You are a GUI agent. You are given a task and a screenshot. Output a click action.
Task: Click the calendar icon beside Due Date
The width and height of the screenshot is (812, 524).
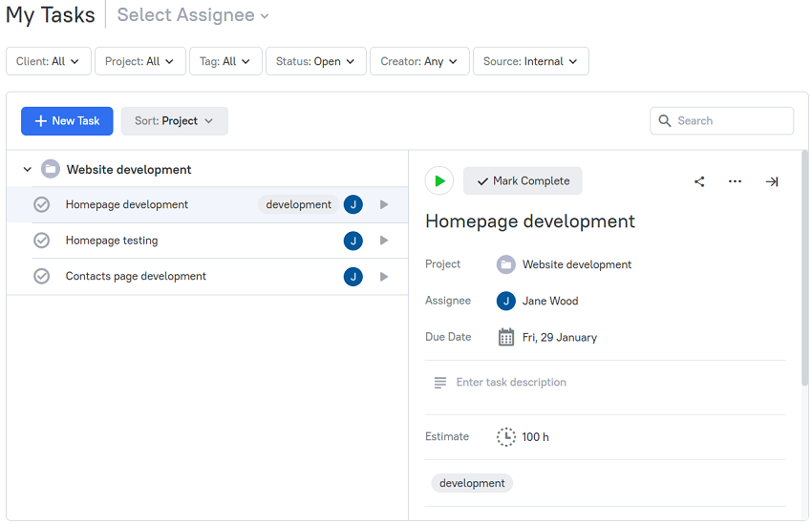[x=506, y=337]
